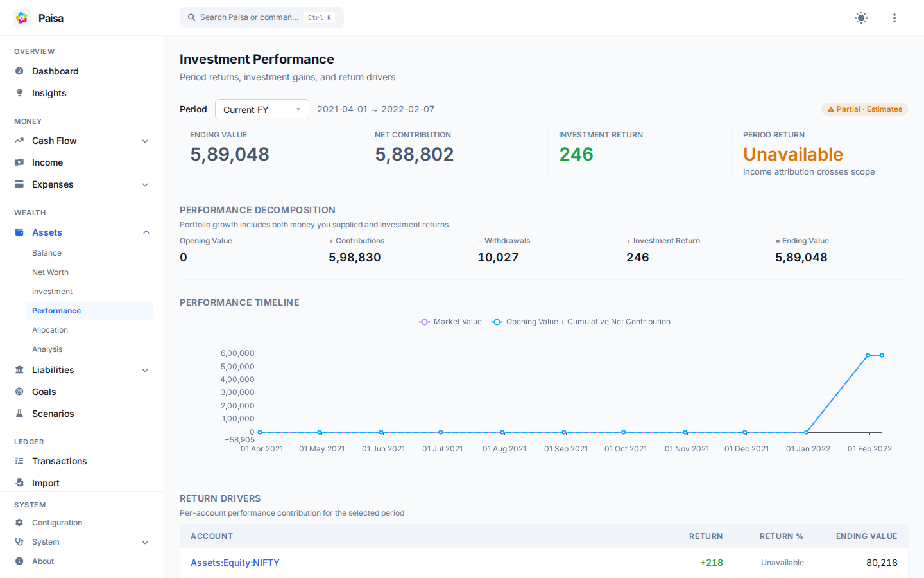Click the Dashboard icon in sidebar
The height and width of the screenshot is (578, 924).
tap(19, 71)
